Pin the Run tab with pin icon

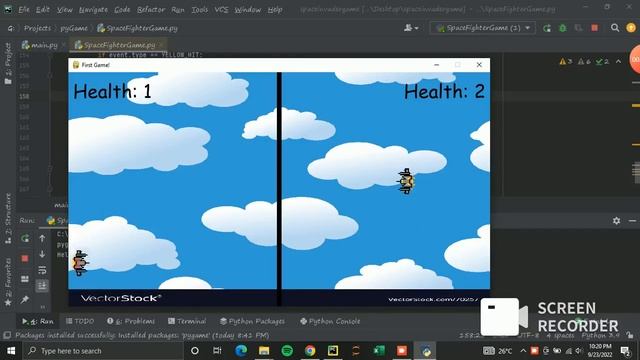(25, 299)
